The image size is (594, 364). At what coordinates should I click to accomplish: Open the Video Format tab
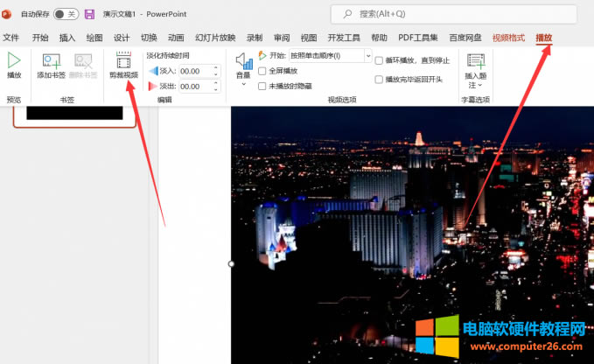(x=508, y=38)
